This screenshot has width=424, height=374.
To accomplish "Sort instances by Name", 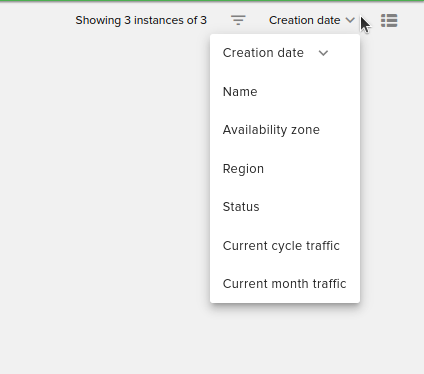I will (285, 92).
